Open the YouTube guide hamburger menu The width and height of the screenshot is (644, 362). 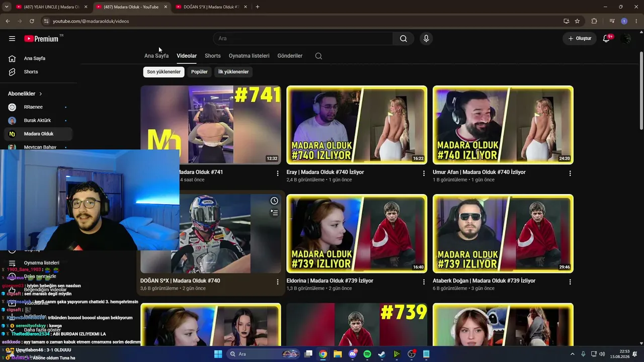pos(12,39)
